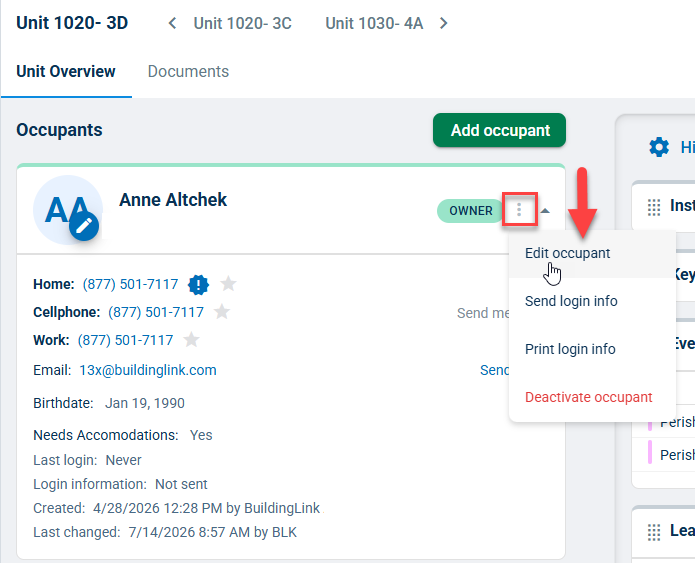Screen dimensions: 695x563
Task: Open the 13x@buildinglink.com email link
Action: click(x=148, y=370)
